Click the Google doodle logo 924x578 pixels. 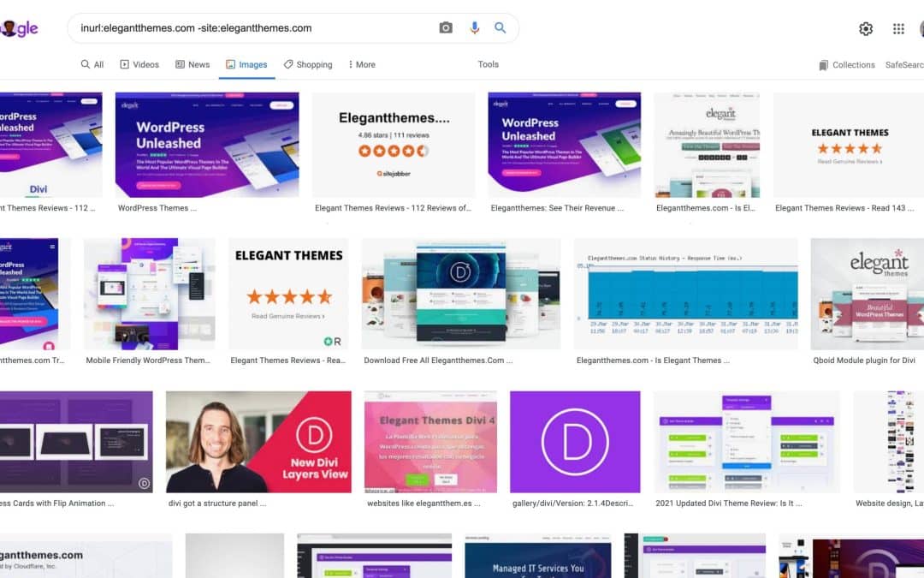tap(20, 27)
